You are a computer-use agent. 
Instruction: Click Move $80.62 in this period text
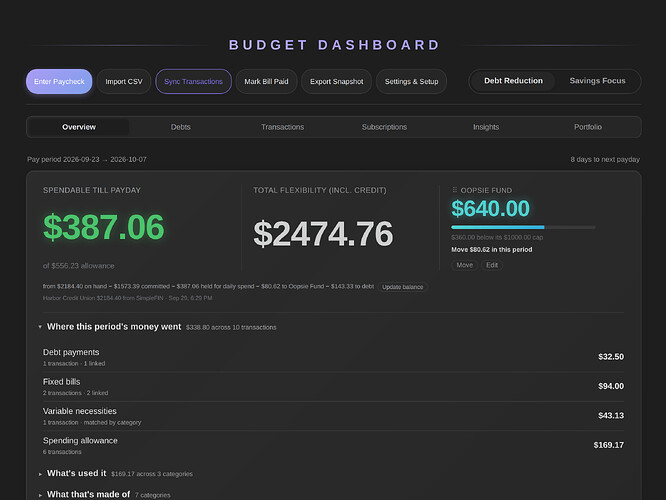coord(491,249)
